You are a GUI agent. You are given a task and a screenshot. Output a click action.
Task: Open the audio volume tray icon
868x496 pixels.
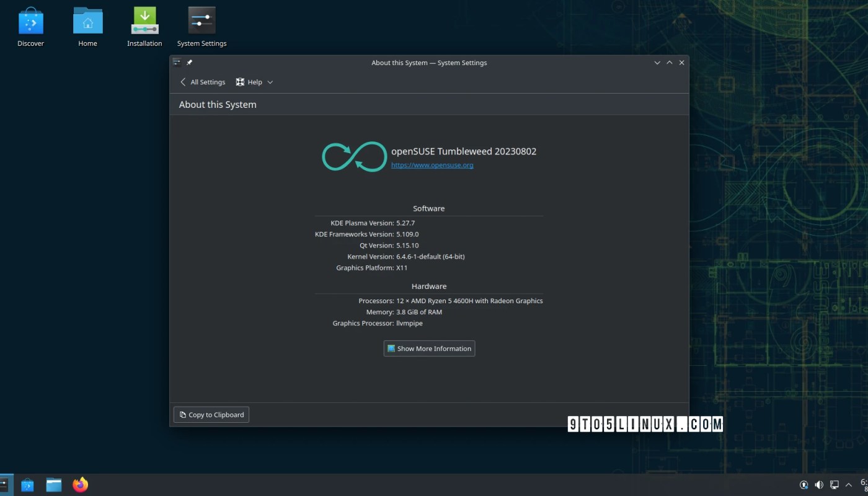pyautogui.click(x=819, y=485)
